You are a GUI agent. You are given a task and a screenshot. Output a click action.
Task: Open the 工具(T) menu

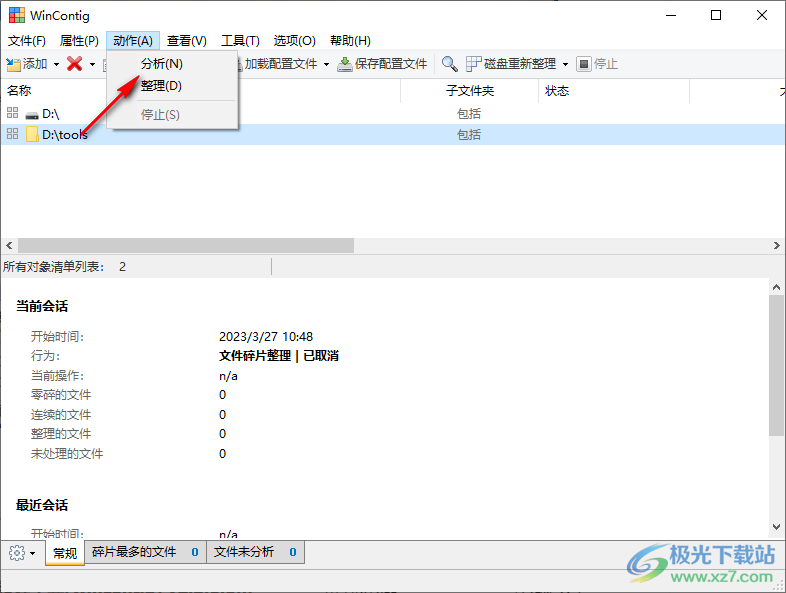point(240,41)
